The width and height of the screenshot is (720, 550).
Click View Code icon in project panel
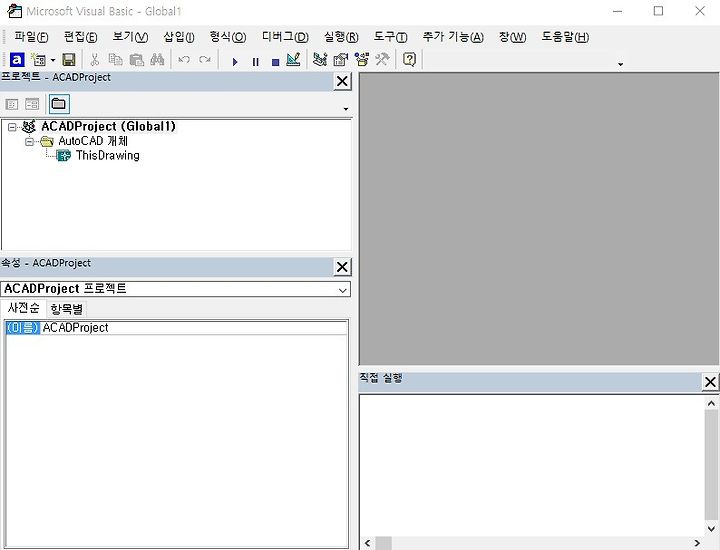coord(12,104)
